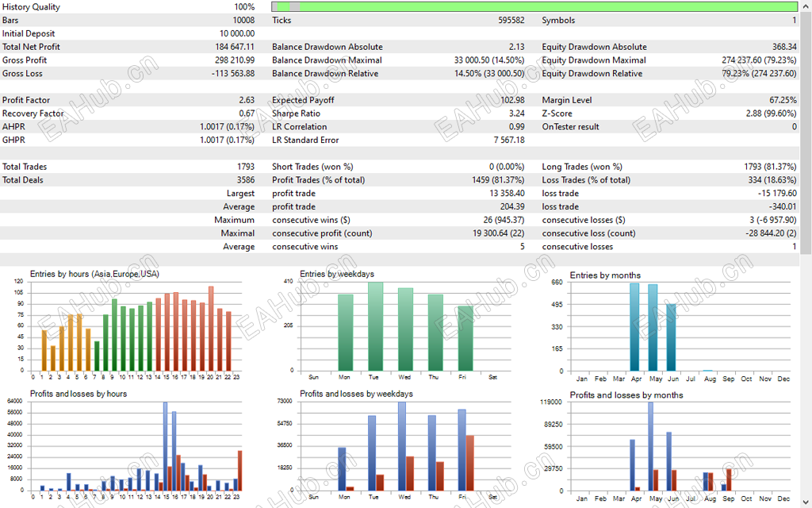Click the hour 20 bar in Entries by hours
This screenshot has width=812, height=508.
pyautogui.click(x=211, y=329)
